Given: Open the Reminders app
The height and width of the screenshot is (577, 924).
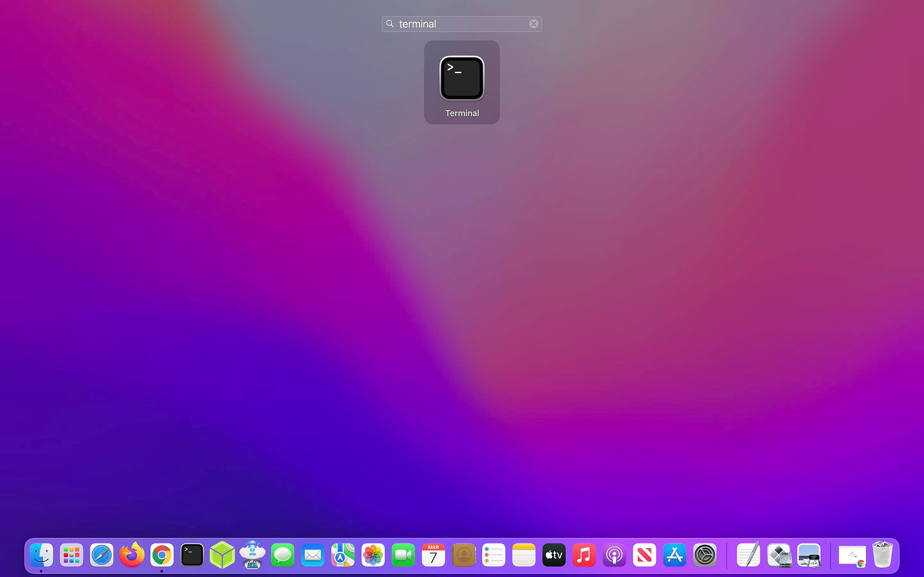Looking at the screenshot, I should pos(494,555).
